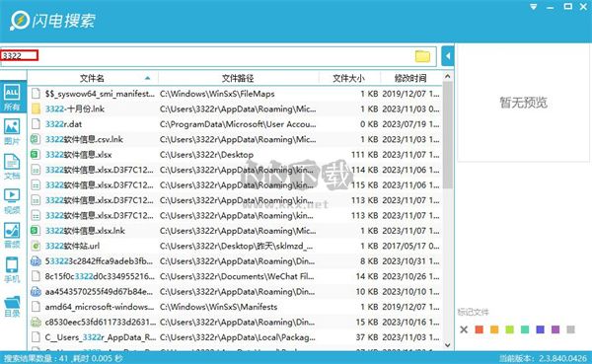Sort by 文件名 column header
The image size is (592, 364).
pyautogui.click(x=92, y=78)
